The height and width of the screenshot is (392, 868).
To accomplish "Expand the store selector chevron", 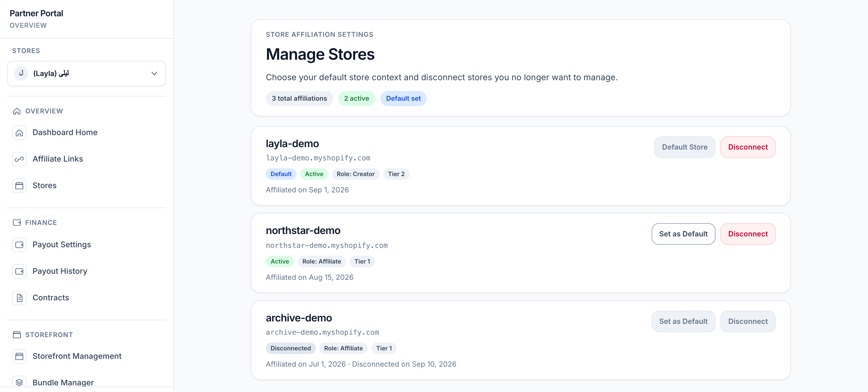I will tap(154, 74).
